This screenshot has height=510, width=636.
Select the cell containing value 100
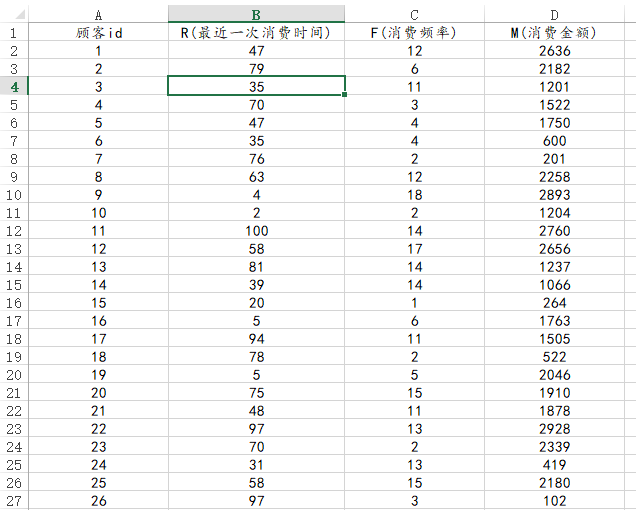click(256, 230)
